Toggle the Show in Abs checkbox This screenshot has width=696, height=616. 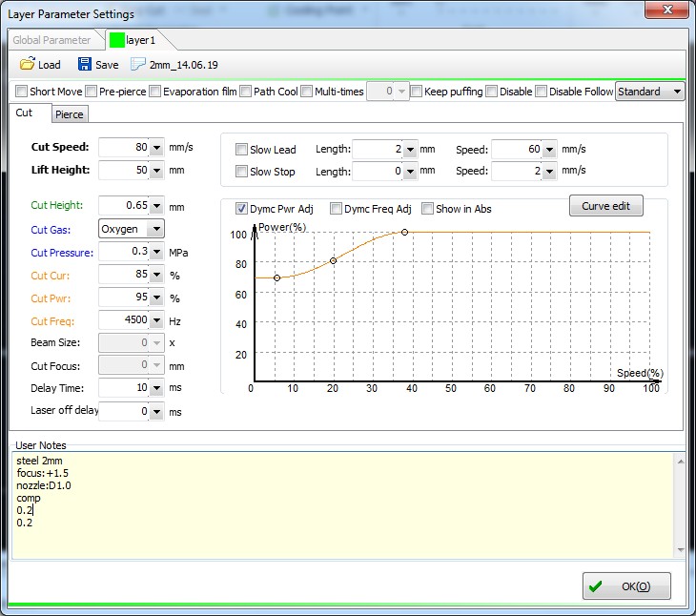point(428,209)
